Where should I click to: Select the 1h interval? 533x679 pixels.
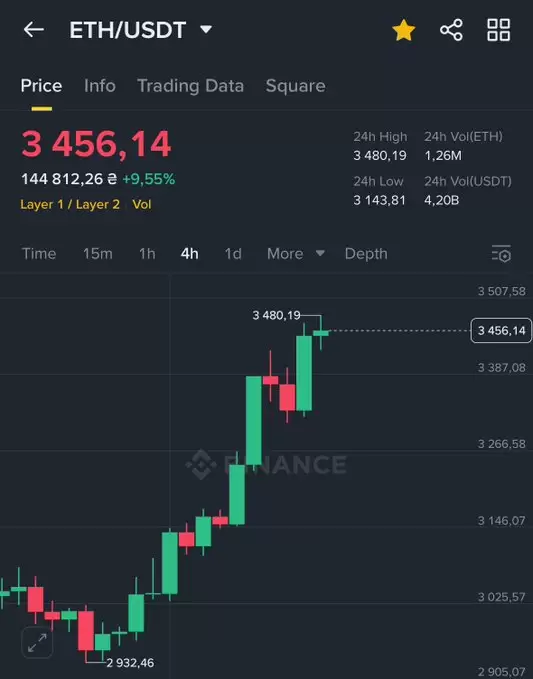147,253
